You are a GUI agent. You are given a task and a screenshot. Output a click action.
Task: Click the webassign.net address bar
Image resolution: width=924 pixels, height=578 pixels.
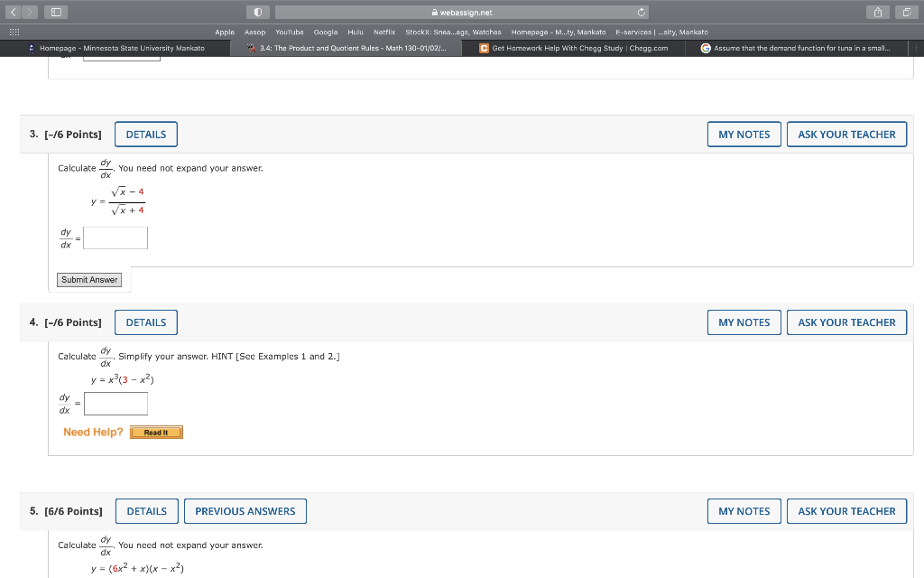click(460, 13)
